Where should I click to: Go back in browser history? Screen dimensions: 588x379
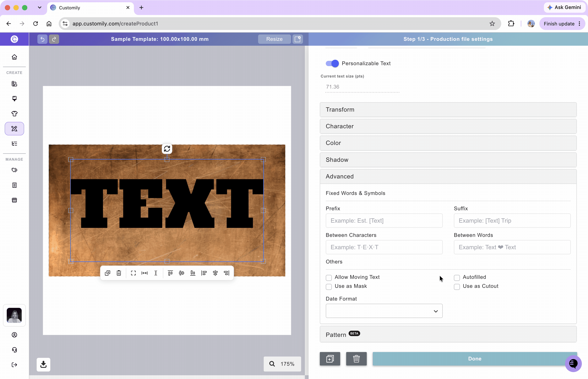[x=9, y=24]
